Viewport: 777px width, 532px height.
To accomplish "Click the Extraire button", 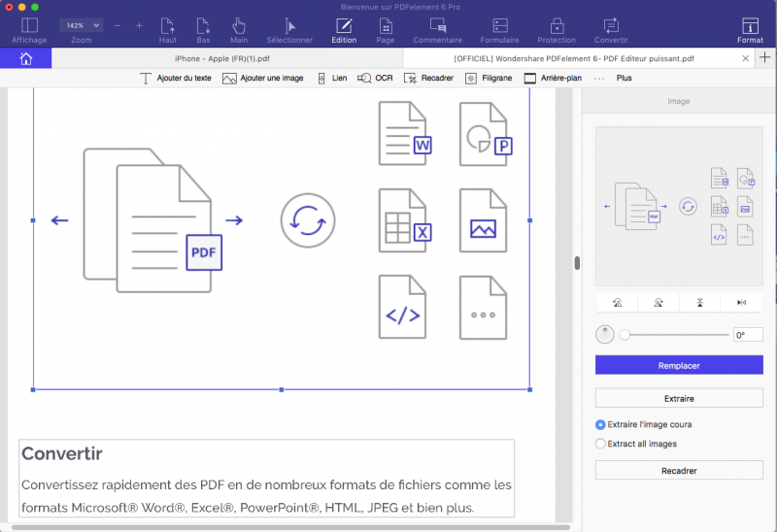I will [x=679, y=398].
